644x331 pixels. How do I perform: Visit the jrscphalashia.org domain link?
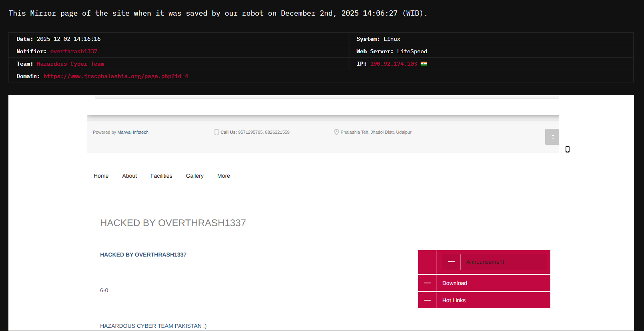pyautogui.click(x=116, y=76)
